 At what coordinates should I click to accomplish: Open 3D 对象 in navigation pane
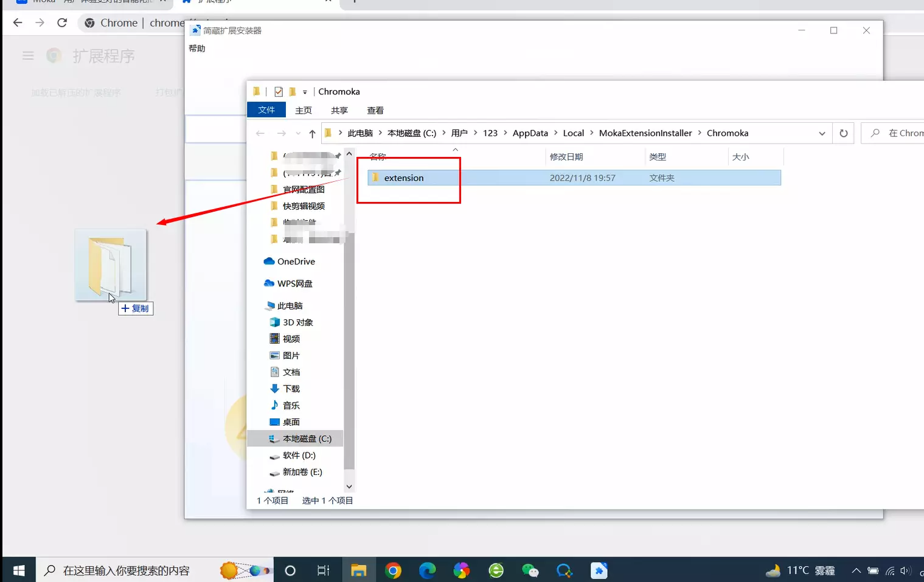click(x=297, y=322)
